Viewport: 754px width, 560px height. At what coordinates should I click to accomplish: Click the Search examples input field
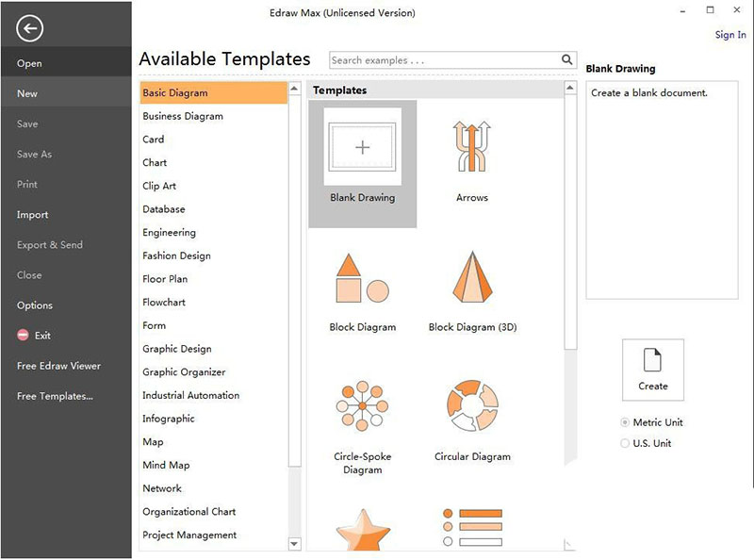[443, 60]
